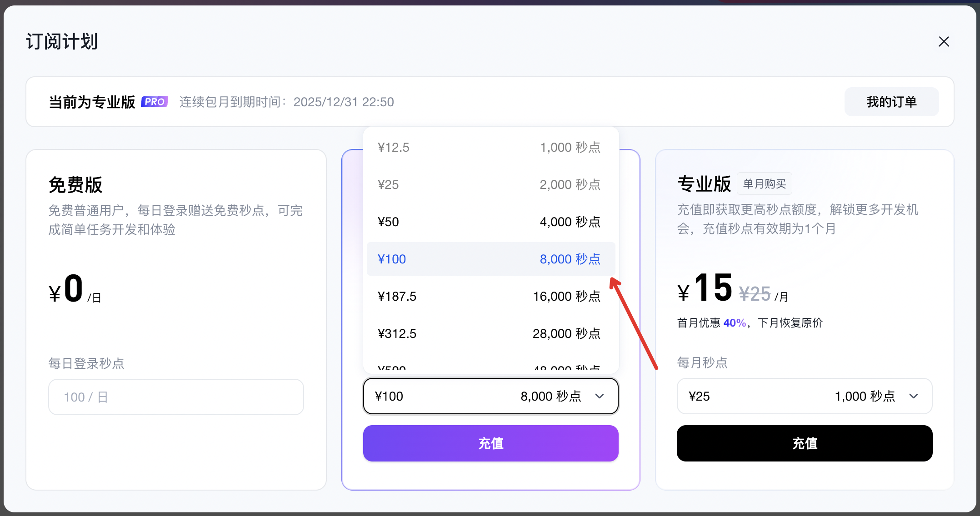Close the subscription plan dialog
This screenshot has height=516, width=980.
coord(944,42)
